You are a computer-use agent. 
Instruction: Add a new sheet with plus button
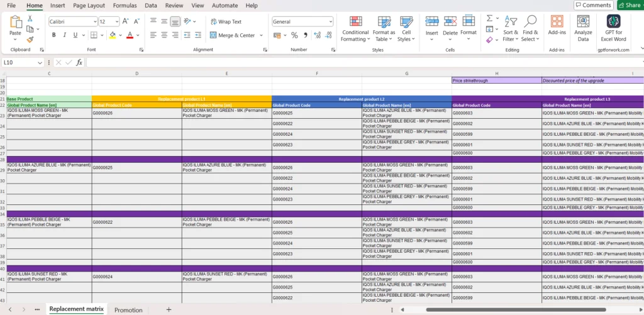point(169,310)
